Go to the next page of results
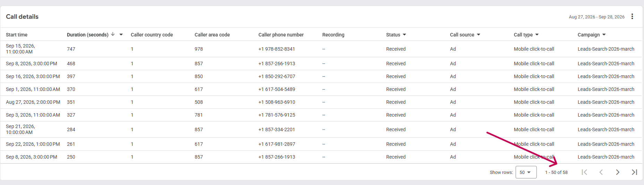 [x=618, y=172]
